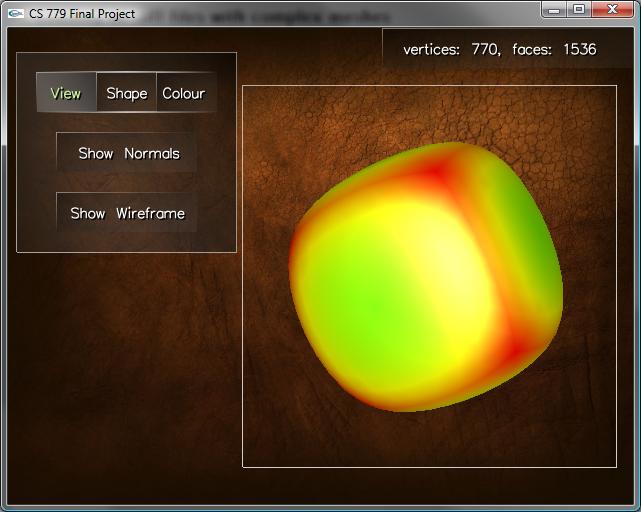Click the yellow bottom edge of the shape

click(420, 400)
